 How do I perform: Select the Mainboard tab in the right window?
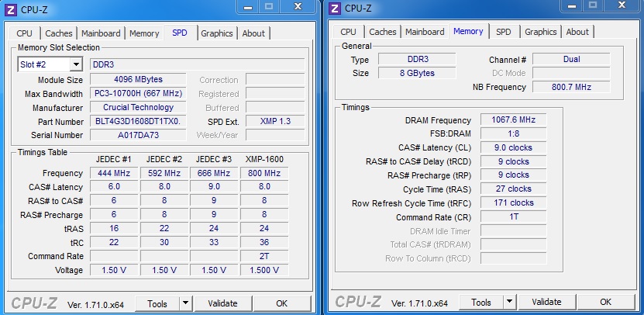point(425,32)
